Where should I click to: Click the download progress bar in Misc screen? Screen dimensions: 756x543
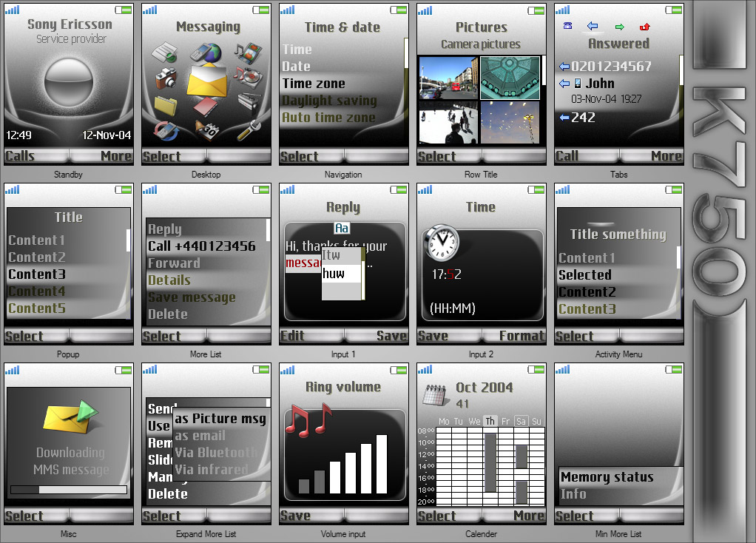(69, 490)
